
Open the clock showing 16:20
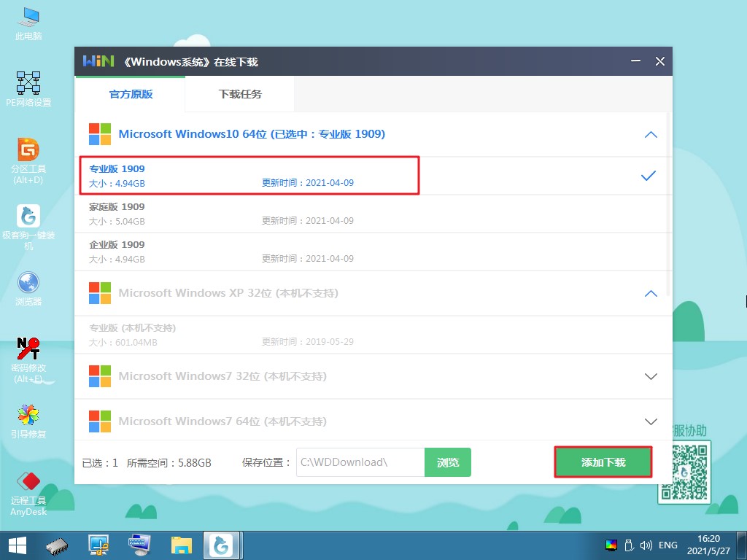click(708, 545)
